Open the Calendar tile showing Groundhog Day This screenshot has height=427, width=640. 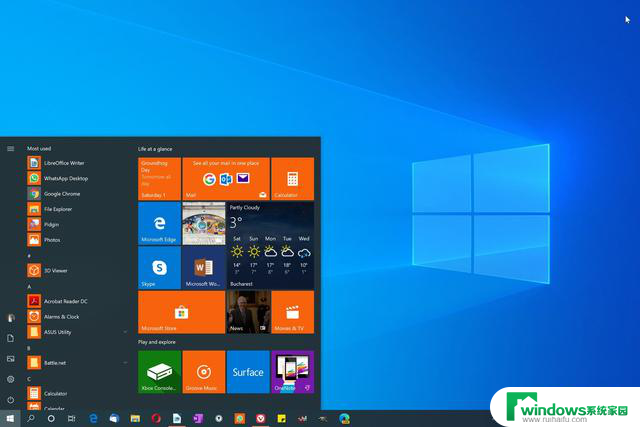pos(160,179)
